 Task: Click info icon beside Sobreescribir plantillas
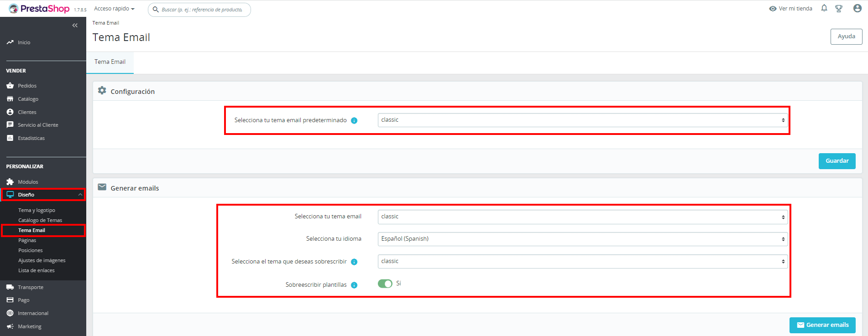pyautogui.click(x=354, y=285)
